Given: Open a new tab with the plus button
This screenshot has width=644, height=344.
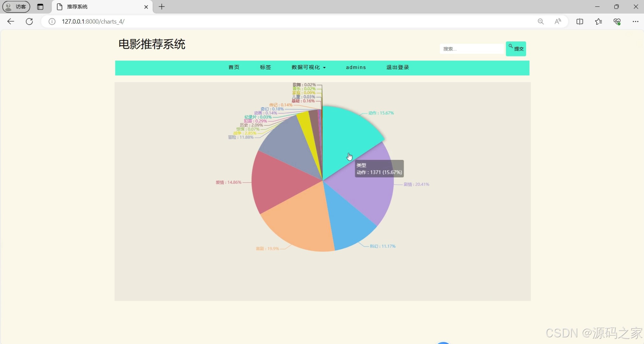Looking at the screenshot, I should 162,7.
